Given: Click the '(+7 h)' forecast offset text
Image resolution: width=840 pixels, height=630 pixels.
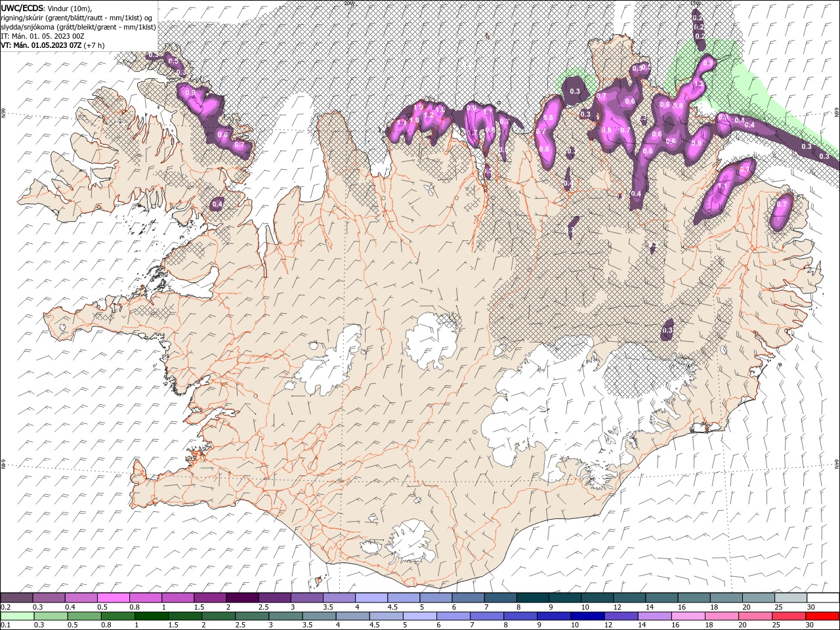Looking at the screenshot, I should [94, 45].
